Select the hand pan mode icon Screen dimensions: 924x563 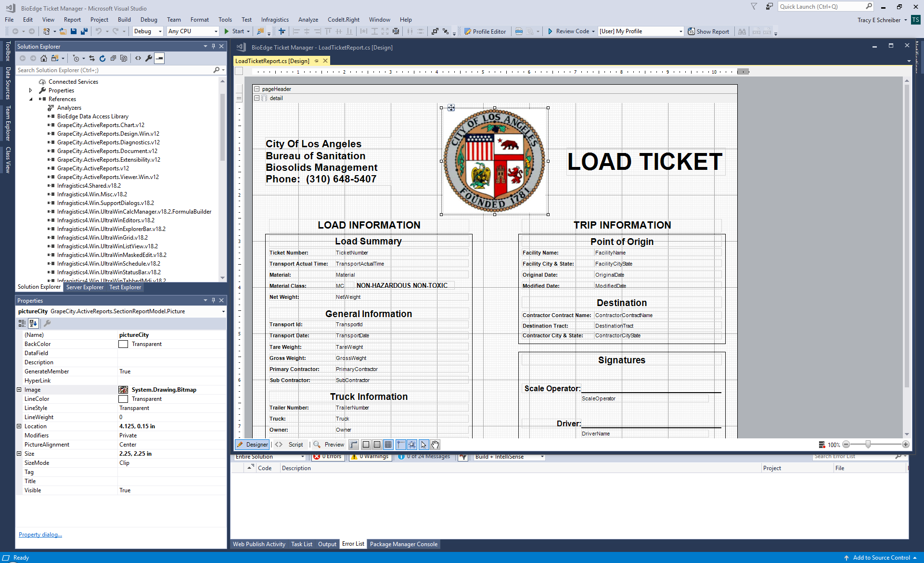pyautogui.click(x=435, y=445)
